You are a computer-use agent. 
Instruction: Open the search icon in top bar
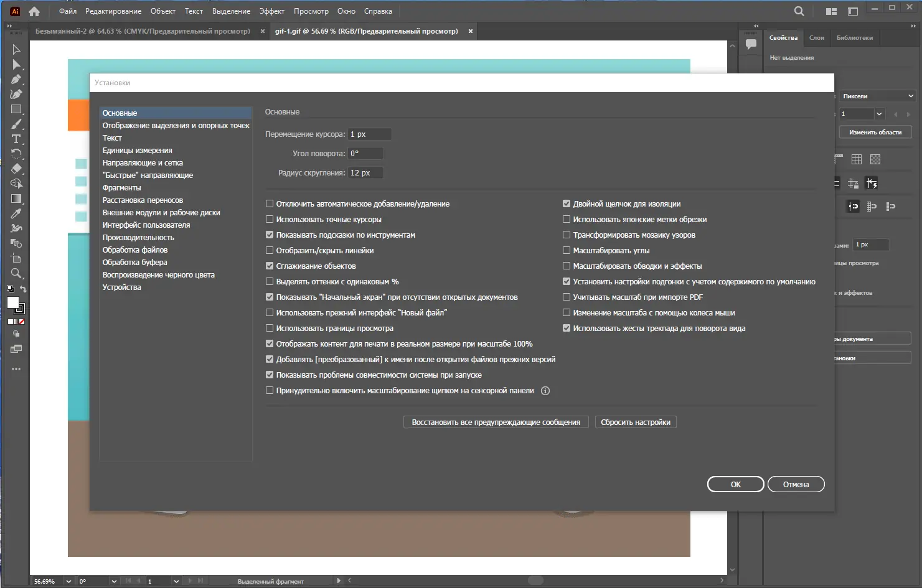[799, 11]
